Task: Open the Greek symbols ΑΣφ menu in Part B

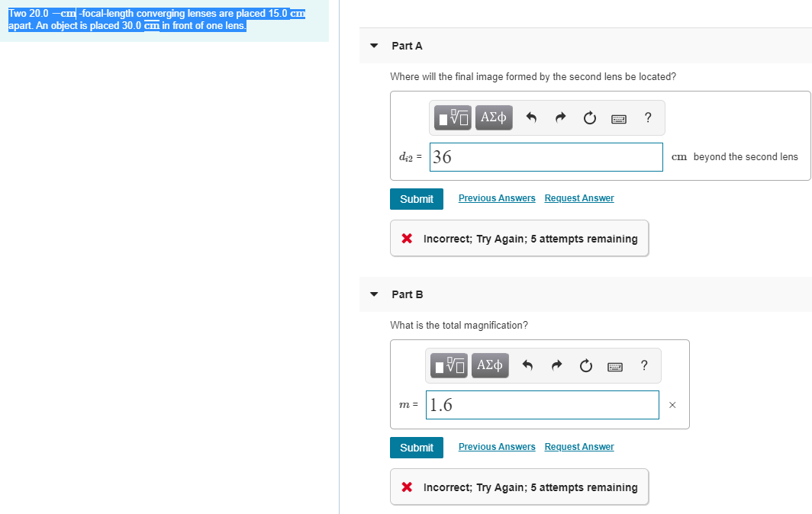Action: coord(489,365)
